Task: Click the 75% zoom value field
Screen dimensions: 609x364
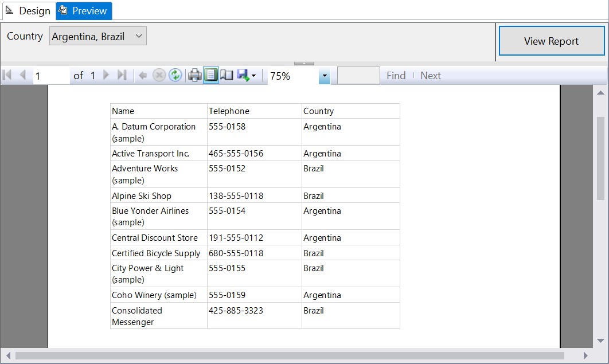Action: pyautogui.click(x=293, y=76)
